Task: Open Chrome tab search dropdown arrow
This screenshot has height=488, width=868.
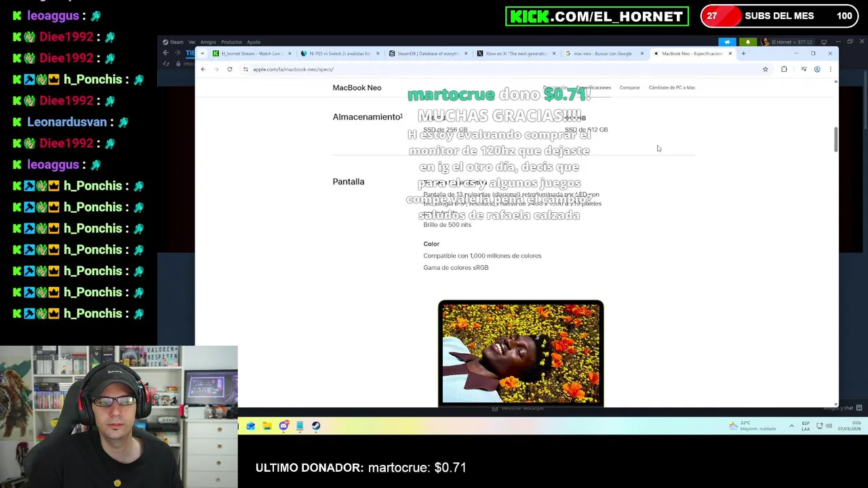Action: click(x=202, y=54)
